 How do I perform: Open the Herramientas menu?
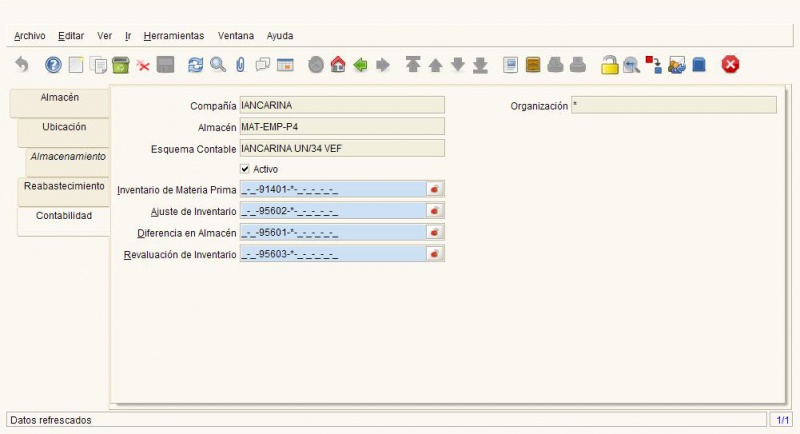[173, 36]
